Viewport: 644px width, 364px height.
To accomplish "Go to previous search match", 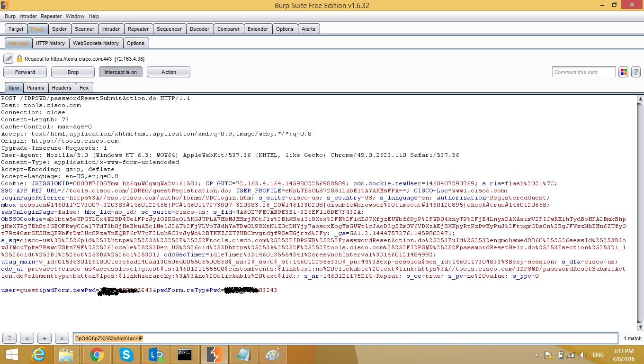I will [x=27, y=338].
